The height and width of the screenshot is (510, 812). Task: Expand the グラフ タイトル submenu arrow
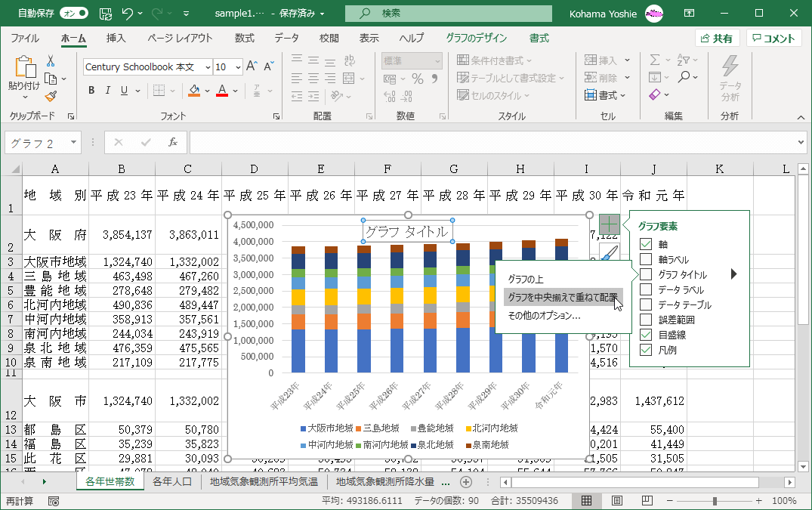733,274
